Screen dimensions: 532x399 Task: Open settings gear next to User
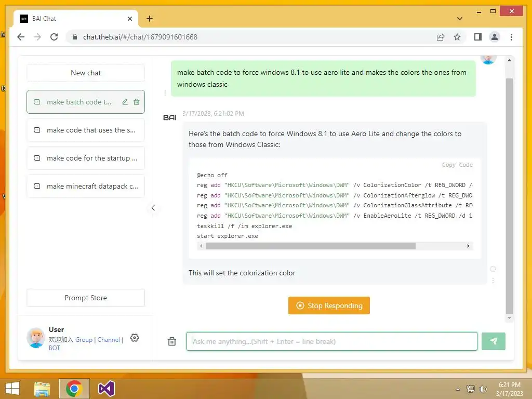135,338
